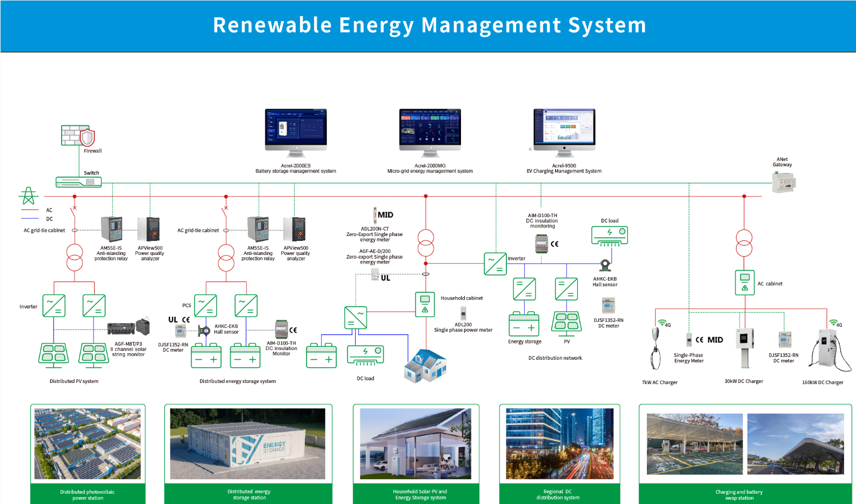
Task: Select the DC load icon beside the house
Action: [x=365, y=355]
